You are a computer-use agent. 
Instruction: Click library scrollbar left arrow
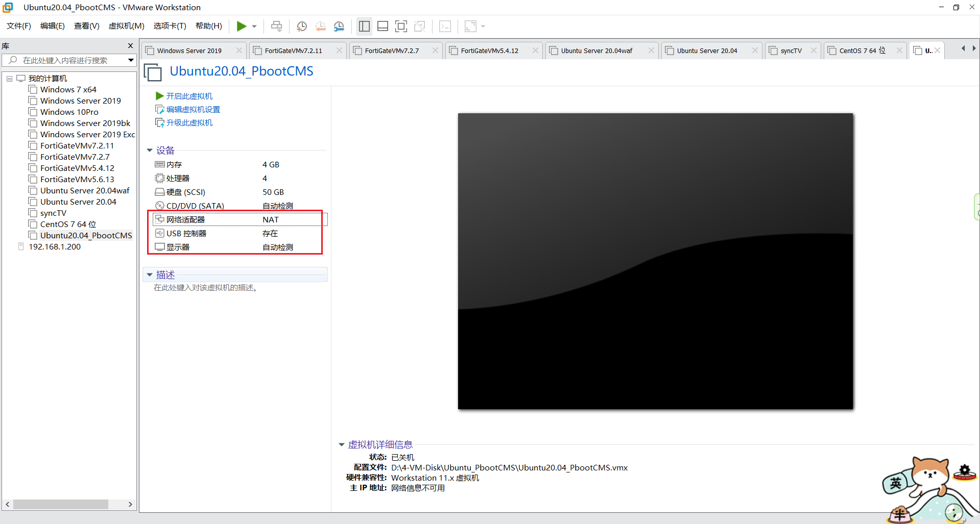click(x=7, y=505)
